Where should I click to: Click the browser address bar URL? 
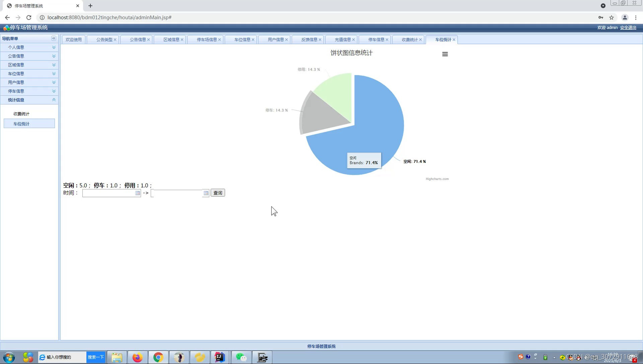[x=110, y=17]
